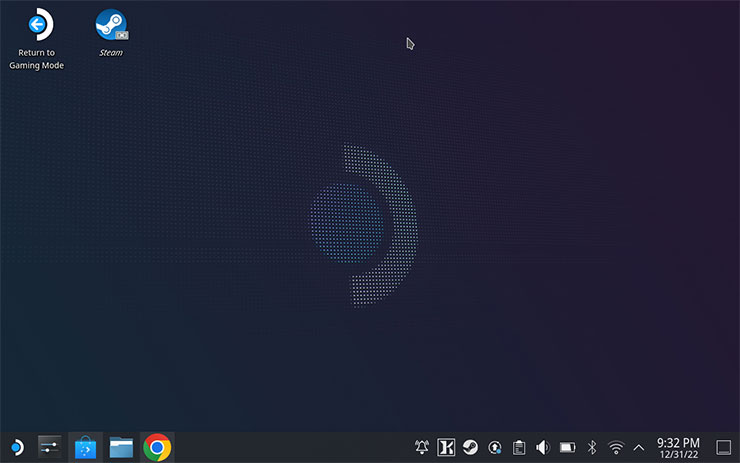Screen dimensions: 740x463
Task: Launch Google Chrome from the taskbar
Action: 156,447
